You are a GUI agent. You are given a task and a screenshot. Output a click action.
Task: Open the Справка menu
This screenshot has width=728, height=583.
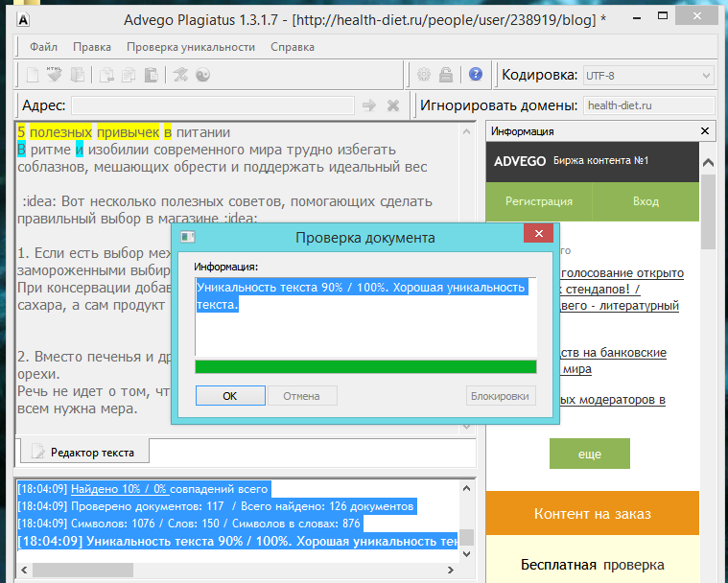(x=292, y=46)
